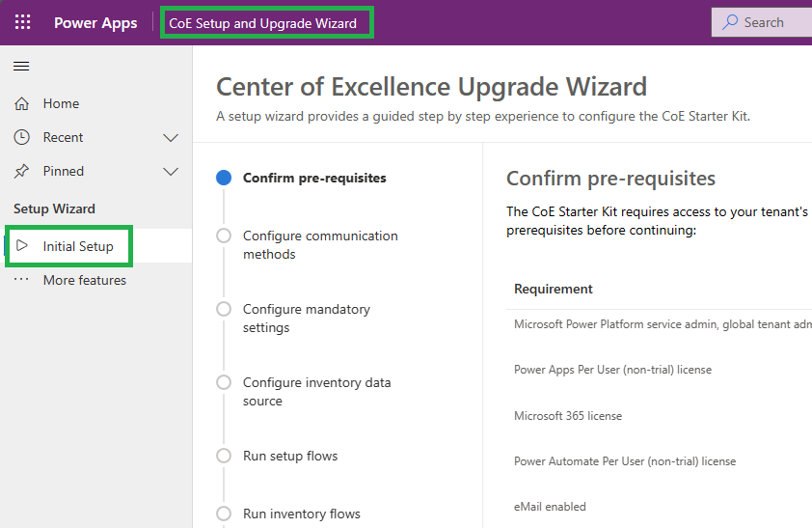Click the Home house icon
The height and width of the screenshot is (528, 812).
point(21,103)
